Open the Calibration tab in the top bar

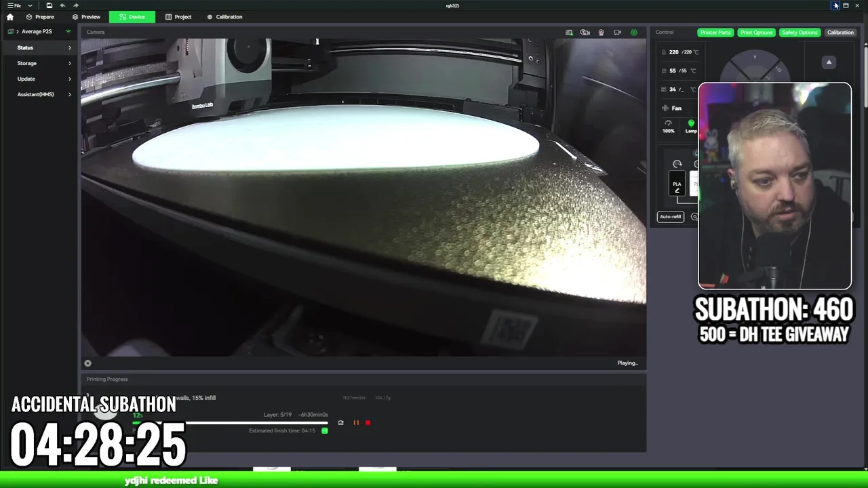[224, 17]
